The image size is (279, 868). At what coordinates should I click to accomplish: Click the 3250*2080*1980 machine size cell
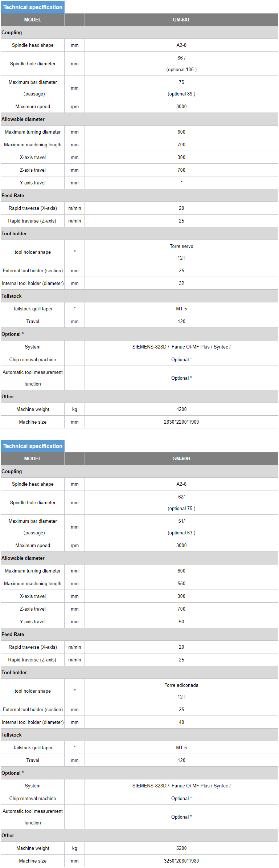pyautogui.click(x=181, y=861)
